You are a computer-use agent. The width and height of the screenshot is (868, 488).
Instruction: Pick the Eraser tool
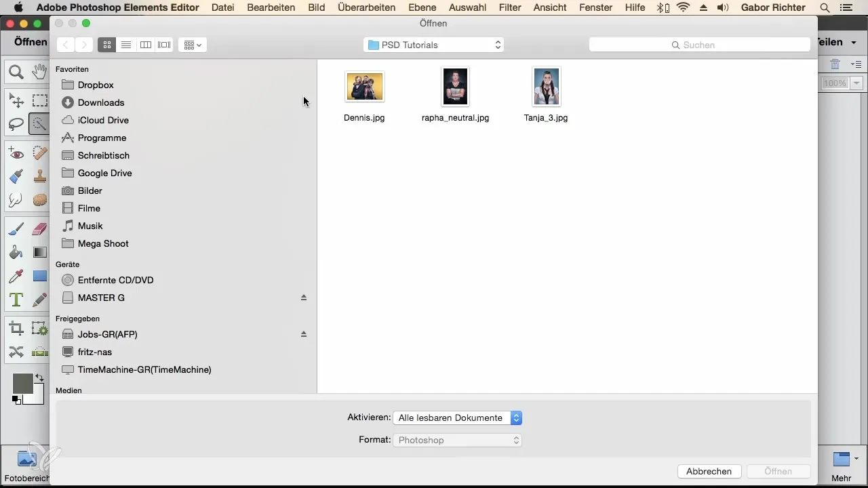[x=39, y=230]
